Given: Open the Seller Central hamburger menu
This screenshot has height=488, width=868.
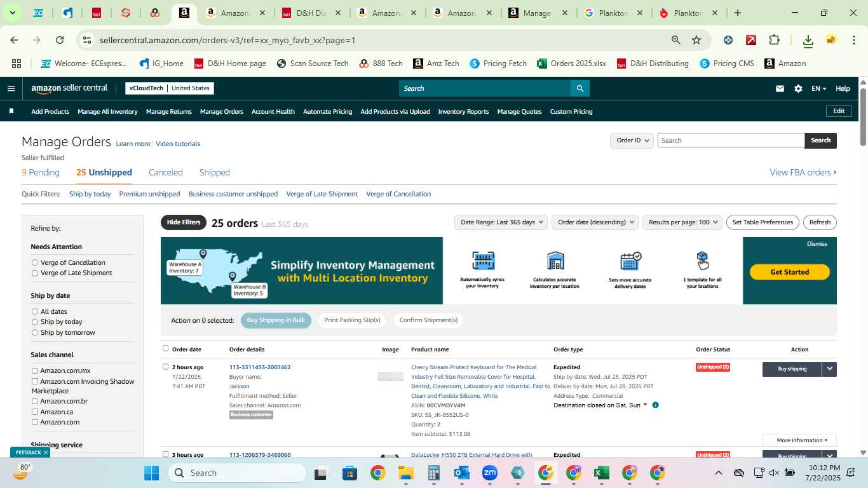Looking at the screenshot, I should [11, 88].
